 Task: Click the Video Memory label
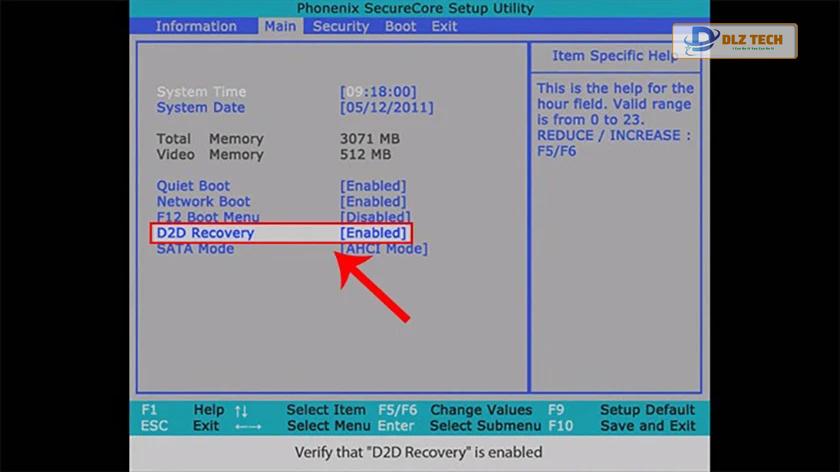pos(210,154)
